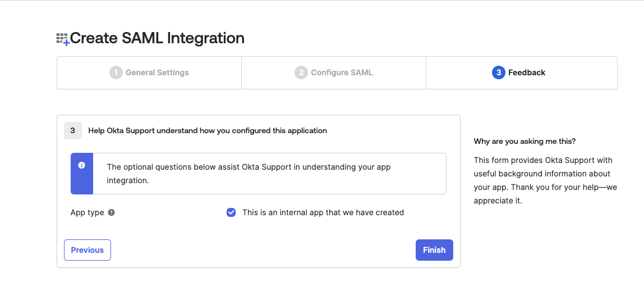Select the Feedback step label
This screenshot has height=295, width=644.
[526, 72]
